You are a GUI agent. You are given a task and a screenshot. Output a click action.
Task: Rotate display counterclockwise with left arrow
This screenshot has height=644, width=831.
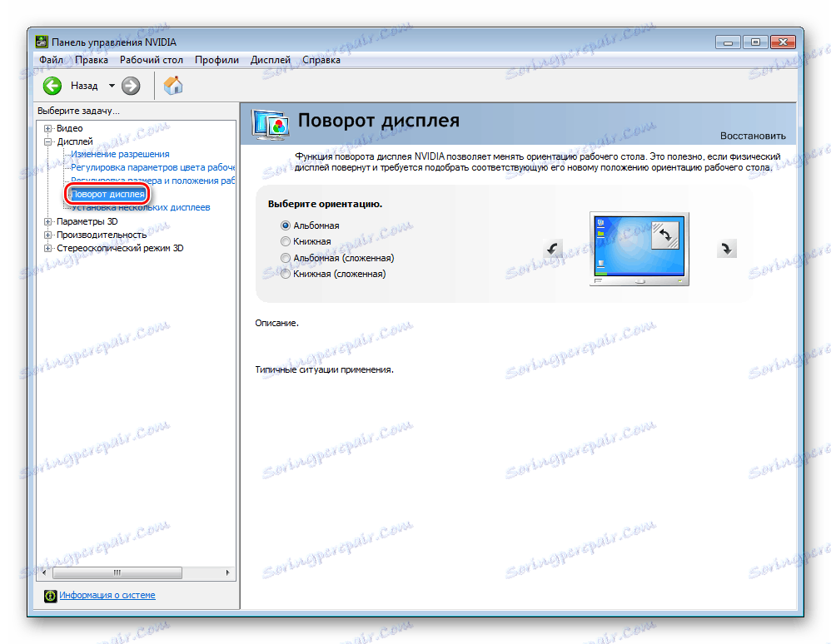(552, 249)
